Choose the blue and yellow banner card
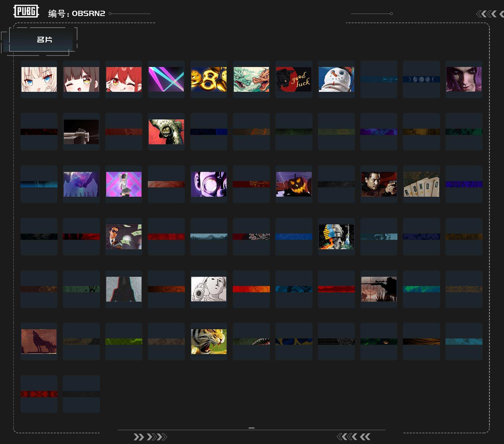Image resolution: width=504 pixels, height=444 pixels. pyautogui.click(x=294, y=341)
